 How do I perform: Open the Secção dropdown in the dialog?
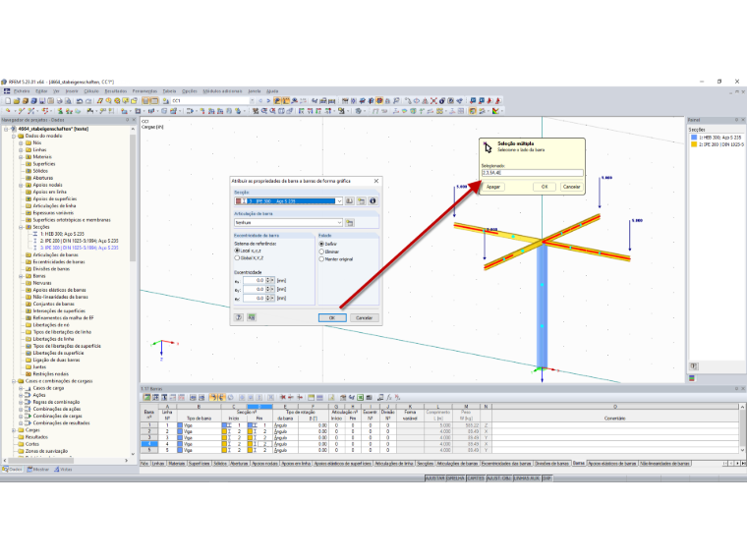tap(339, 201)
